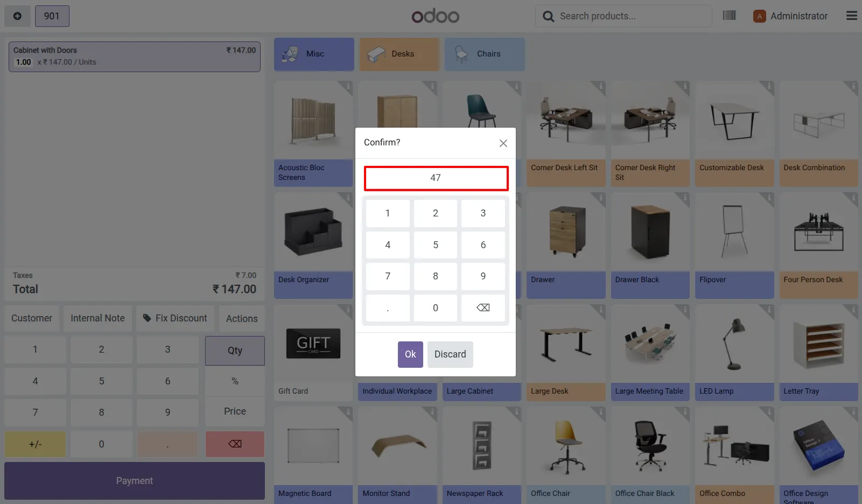Click backspace key in Confirm popup

click(x=483, y=307)
